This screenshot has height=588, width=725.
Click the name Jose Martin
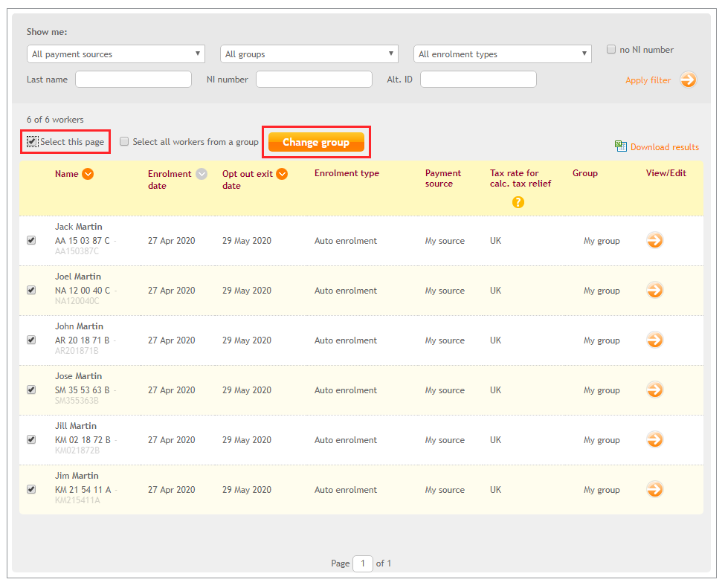pos(78,376)
